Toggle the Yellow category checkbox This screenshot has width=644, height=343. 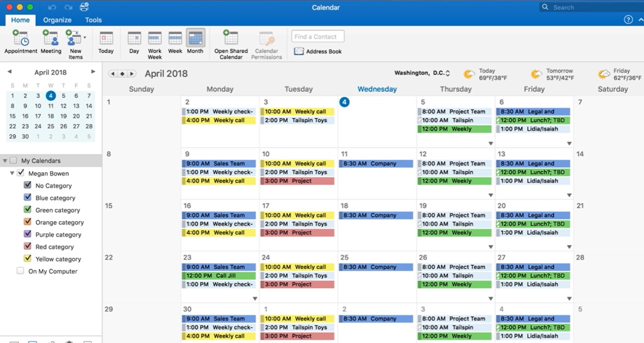click(x=28, y=258)
